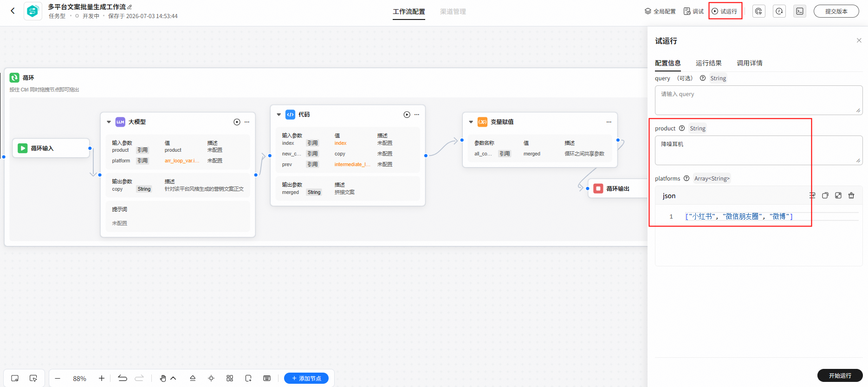The image size is (868, 387).
Task: Toggle the pointer selection mode icon
Action: point(33,378)
